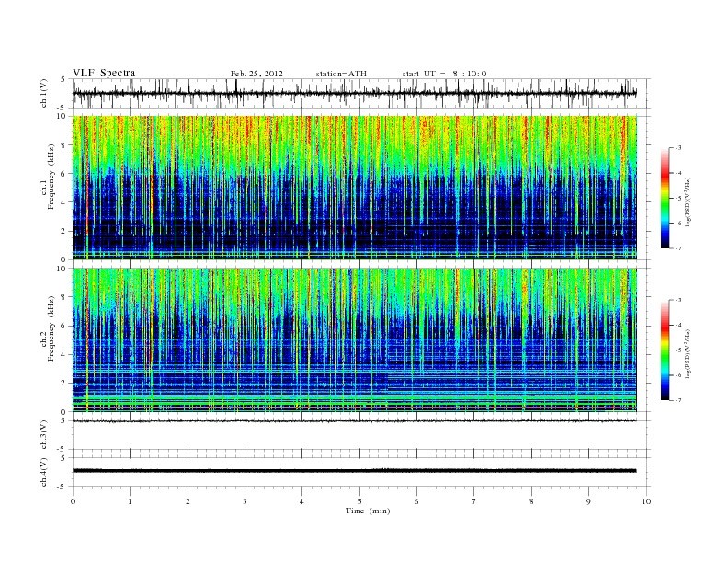Image resolution: width=728 pixels, height=563 pixels.
Task: Click the time axis tick label '3'
Action: click(245, 501)
